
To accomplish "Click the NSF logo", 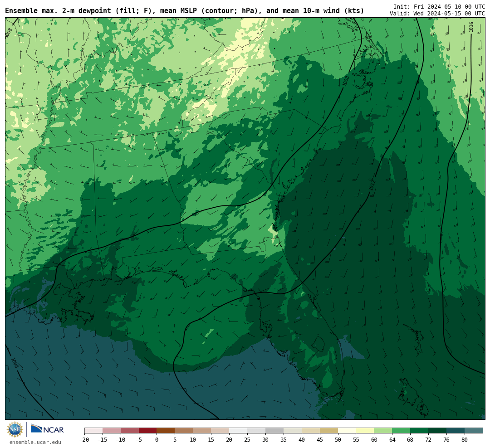I will (15, 429).
